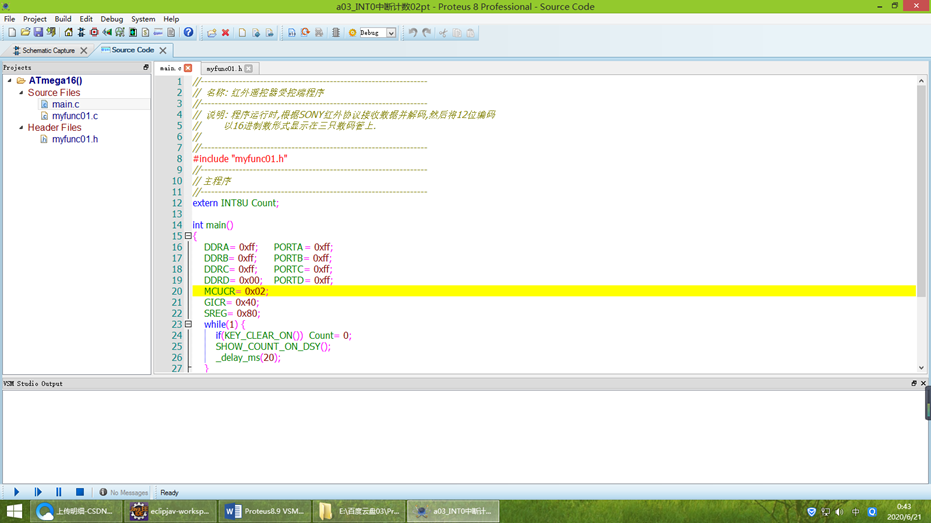Open the Project menu

(x=35, y=19)
